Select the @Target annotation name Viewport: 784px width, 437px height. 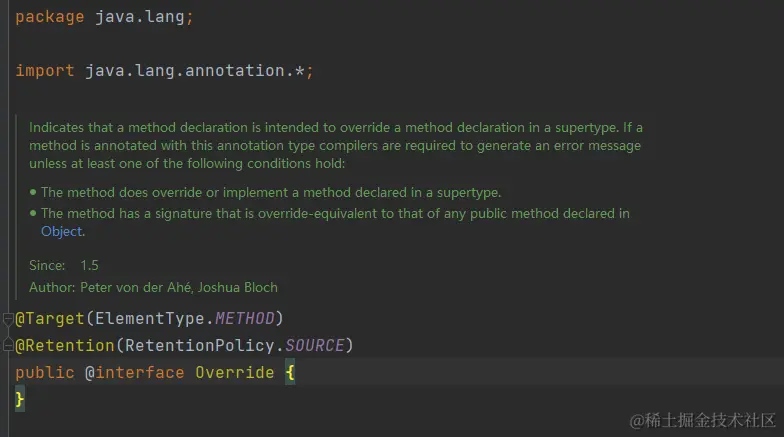[50, 318]
